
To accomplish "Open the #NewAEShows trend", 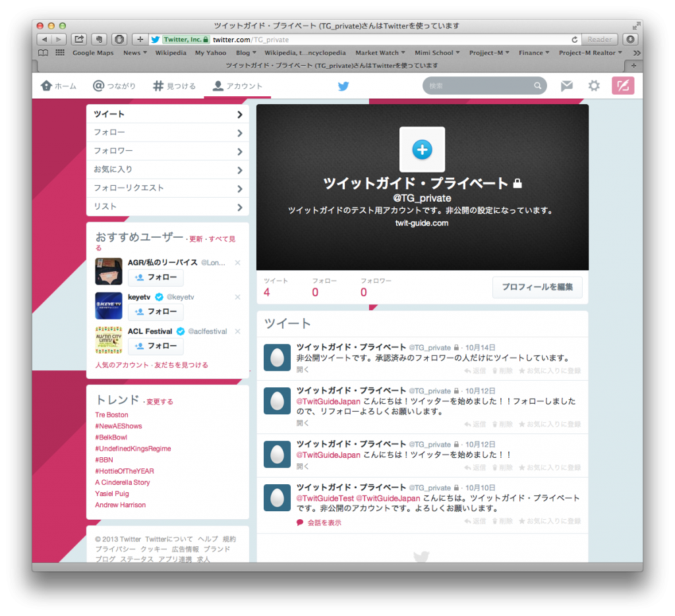I will coord(119,426).
